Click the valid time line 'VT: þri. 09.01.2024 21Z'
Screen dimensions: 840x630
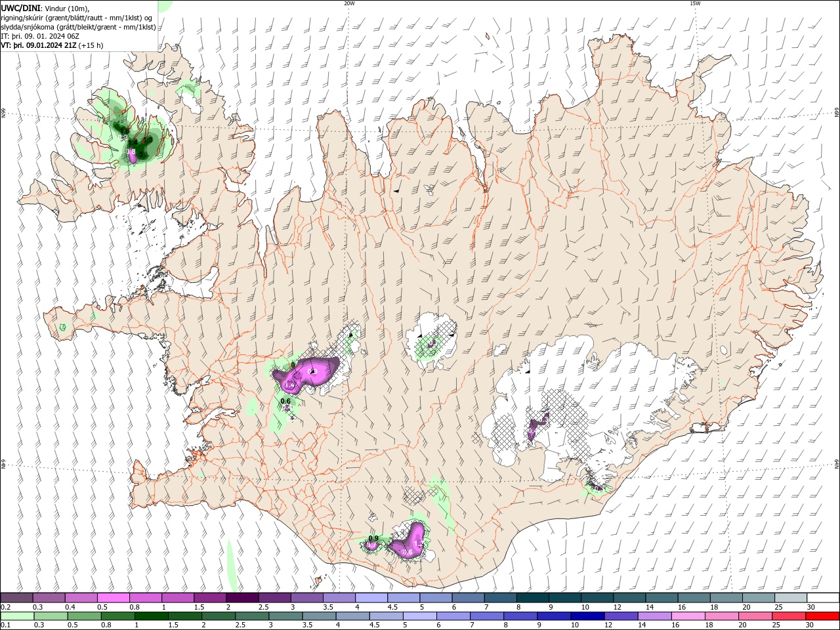[39, 45]
